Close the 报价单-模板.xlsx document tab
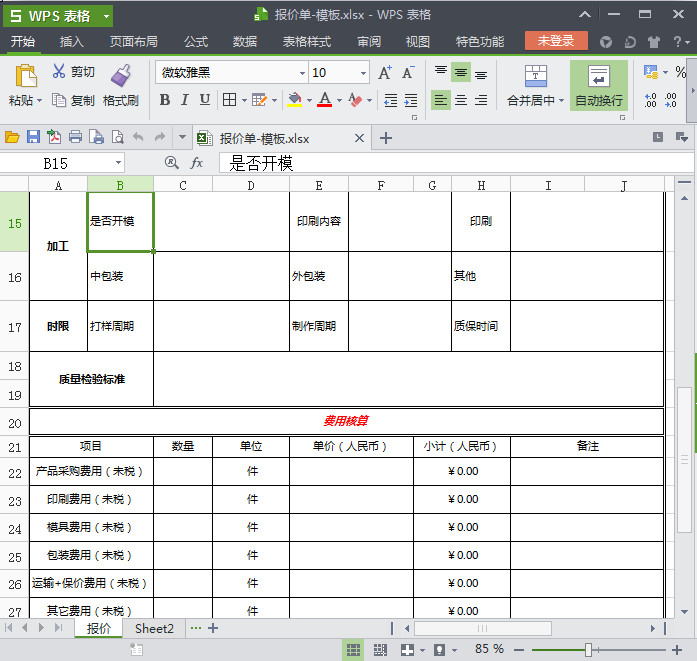 click(x=360, y=138)
